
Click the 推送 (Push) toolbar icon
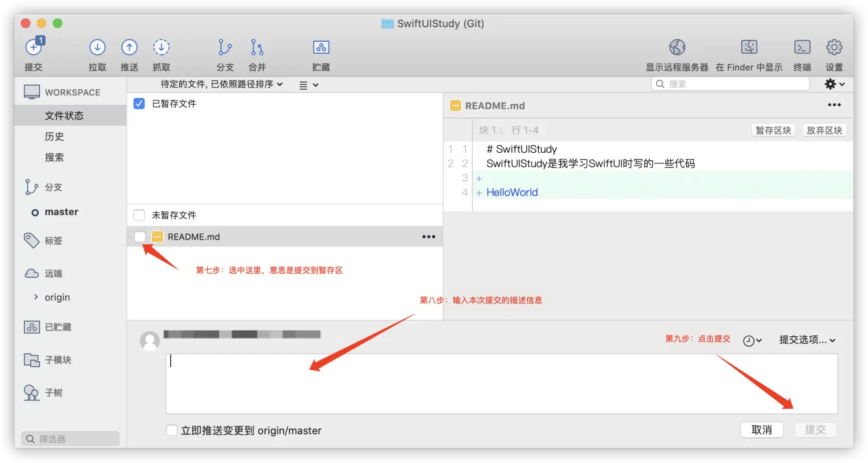[129, 47]
